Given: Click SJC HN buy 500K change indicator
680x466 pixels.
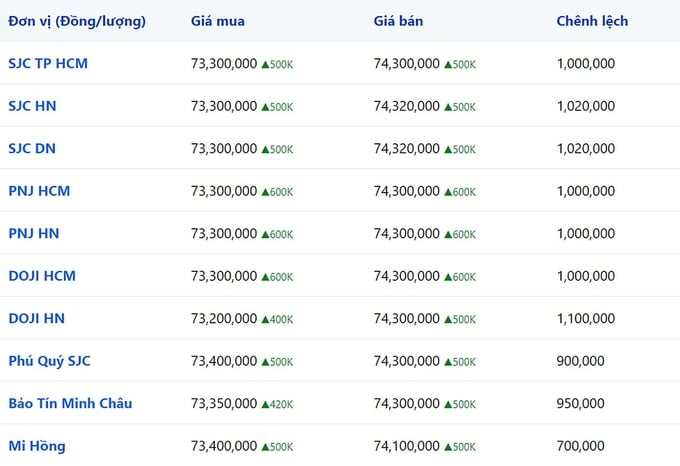Looking at the screenshot, I should pyautogui.click(x=278, y=107).
